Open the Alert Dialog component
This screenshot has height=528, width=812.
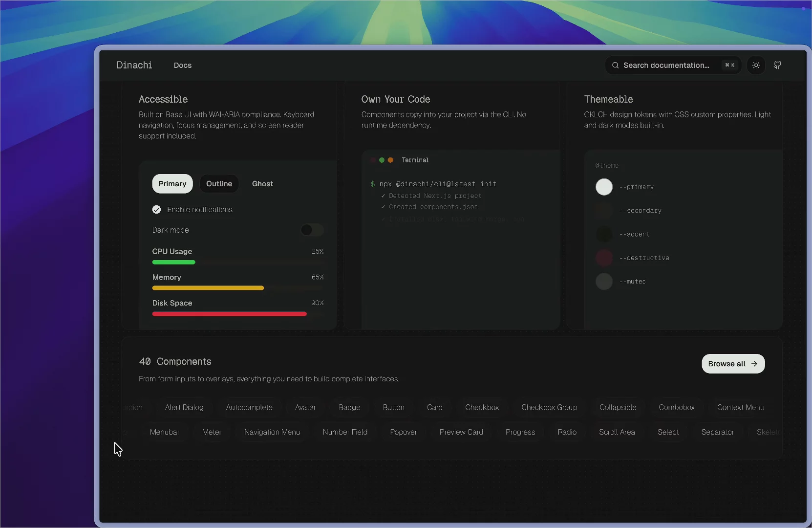pos(184,407)
